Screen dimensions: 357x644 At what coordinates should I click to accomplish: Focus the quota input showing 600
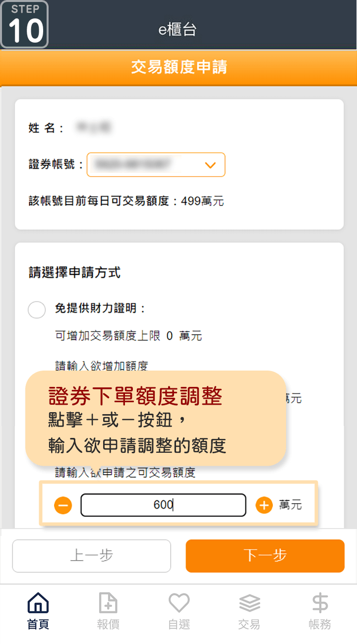(163, 505)
